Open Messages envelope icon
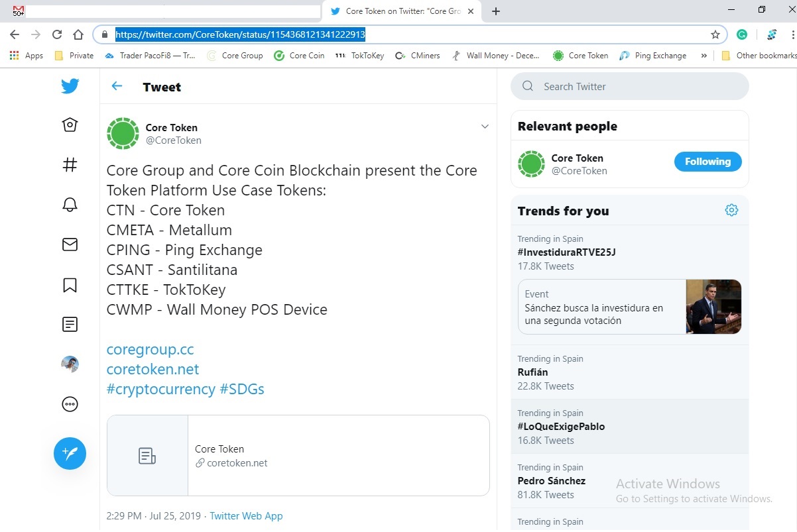797x532 pixels. (70, 244)
